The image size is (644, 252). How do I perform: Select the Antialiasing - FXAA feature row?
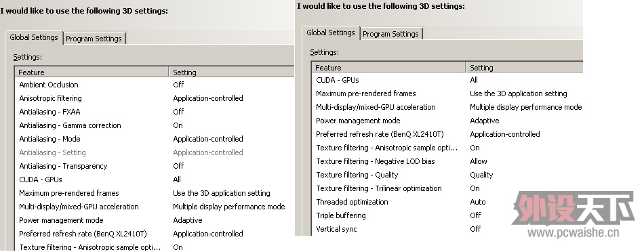[155, 112]
